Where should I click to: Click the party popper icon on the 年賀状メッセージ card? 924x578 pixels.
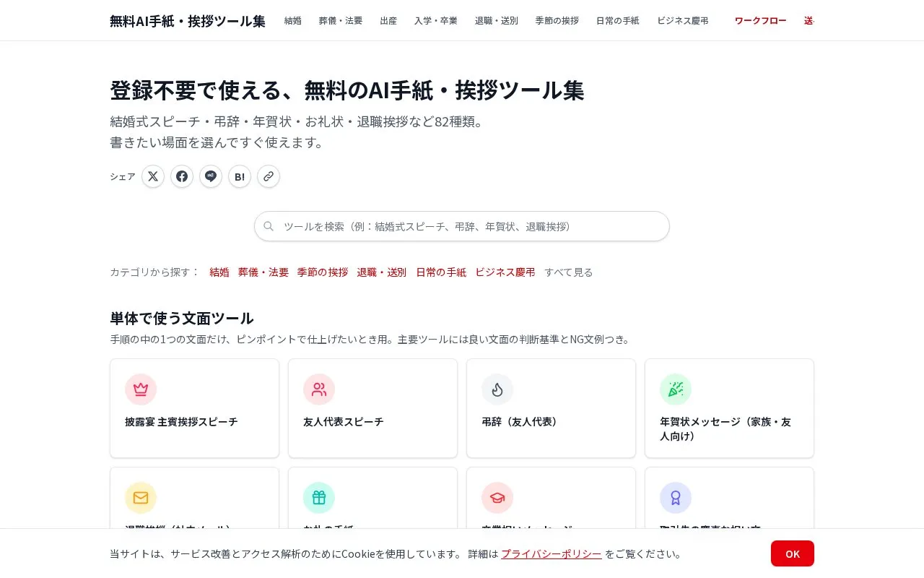(x=676, y=389)
